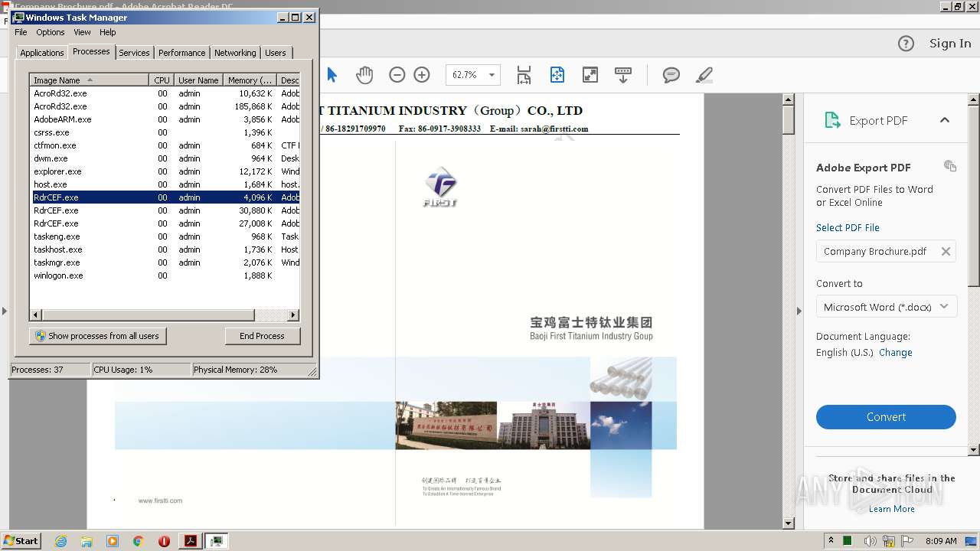Sort processes by User Name column
This screenshot has height=551, width=980.
(x=198, y=80)
